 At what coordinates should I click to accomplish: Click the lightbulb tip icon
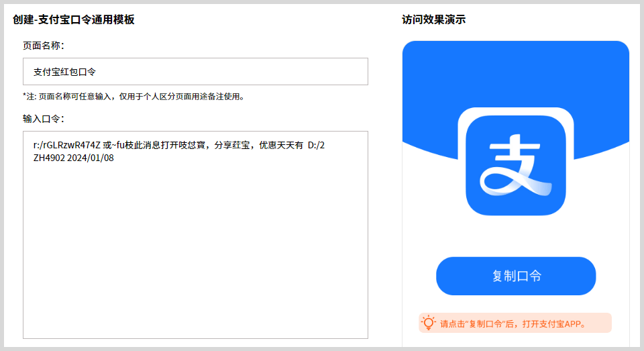click(x=429, y=323)
